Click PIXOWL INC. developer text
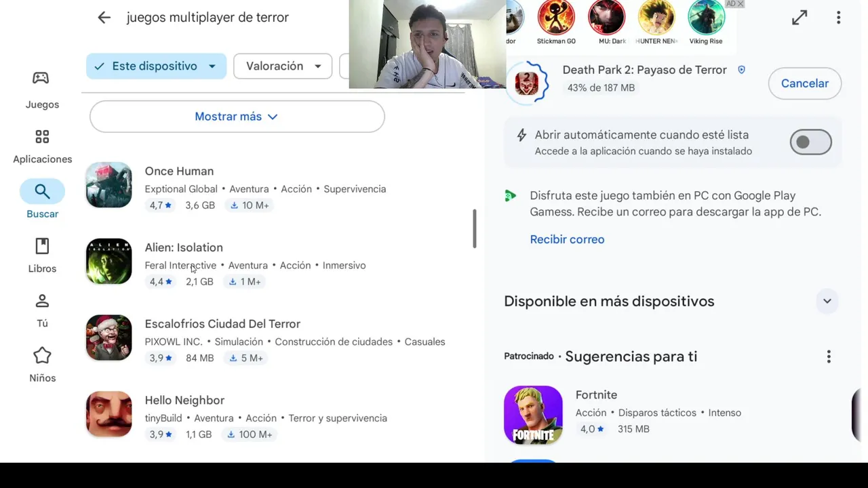Image resolution: width=868 pixels, height=488 pixels. point(174,342)
